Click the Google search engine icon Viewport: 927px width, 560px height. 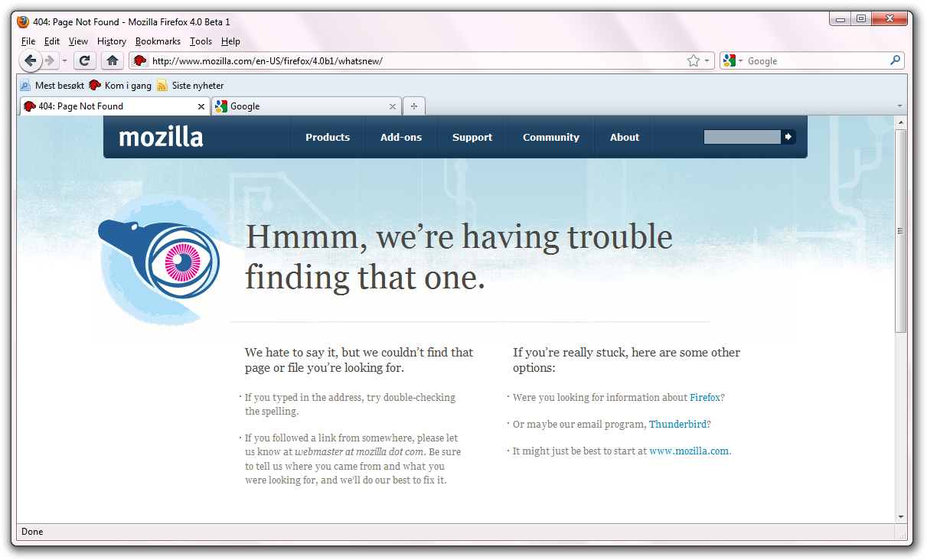pos(730,60)
